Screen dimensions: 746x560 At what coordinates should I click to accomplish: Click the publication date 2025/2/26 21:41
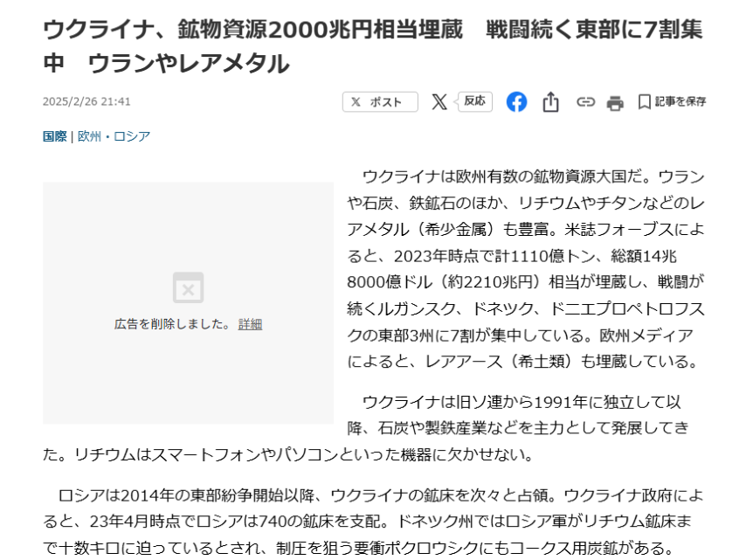coord(86,101)
